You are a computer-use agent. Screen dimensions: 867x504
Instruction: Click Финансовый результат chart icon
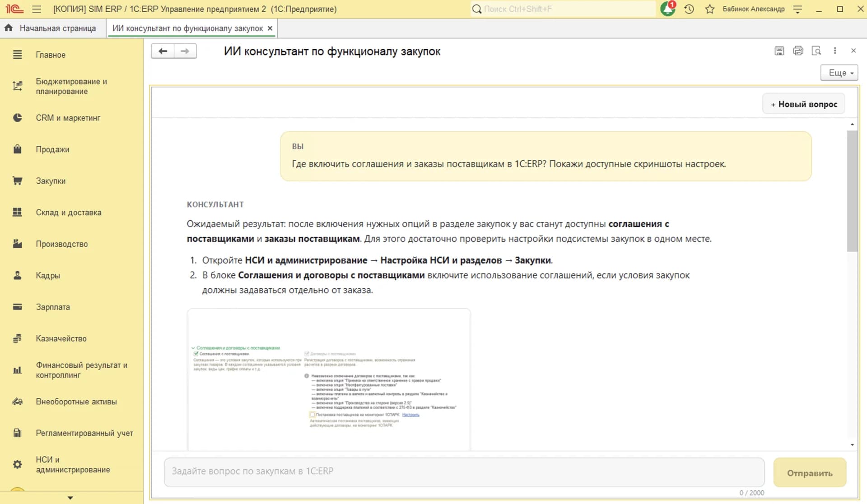click(x=17, y=370)
